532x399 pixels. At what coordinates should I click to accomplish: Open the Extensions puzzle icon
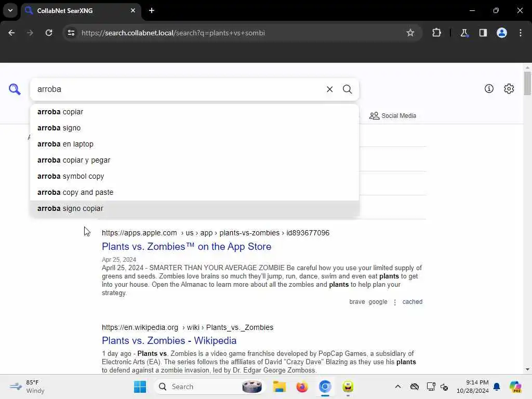pos(436,33)
